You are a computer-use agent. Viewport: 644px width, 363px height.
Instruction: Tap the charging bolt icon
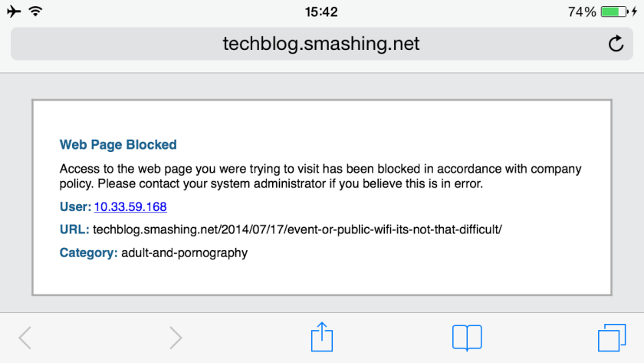(635, 12)
